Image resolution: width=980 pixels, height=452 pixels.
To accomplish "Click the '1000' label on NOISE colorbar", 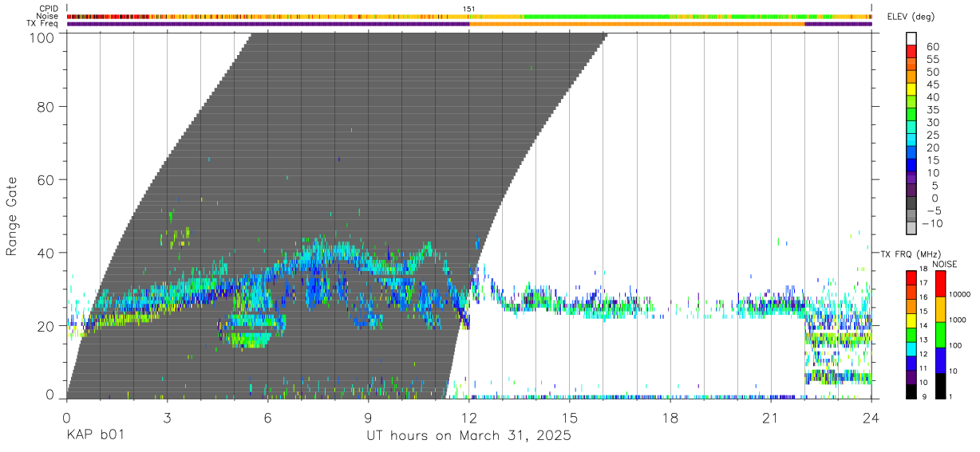I will tap(958, 320).
